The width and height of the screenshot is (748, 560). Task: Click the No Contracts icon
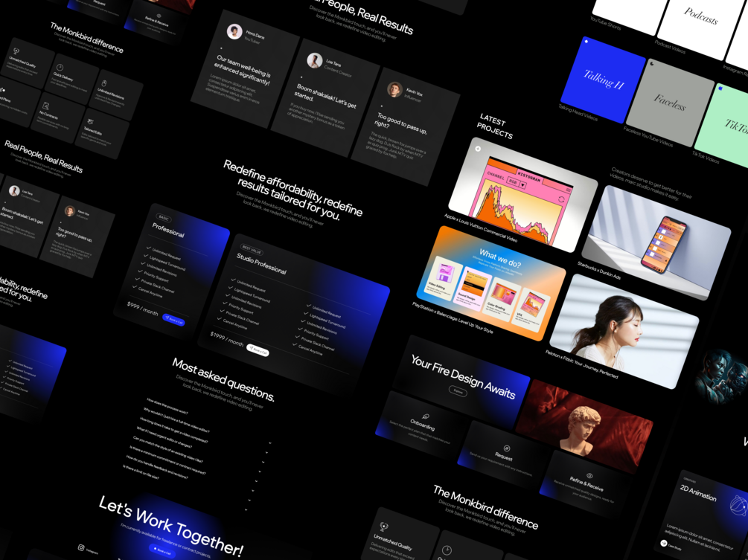tap(45, 107)
